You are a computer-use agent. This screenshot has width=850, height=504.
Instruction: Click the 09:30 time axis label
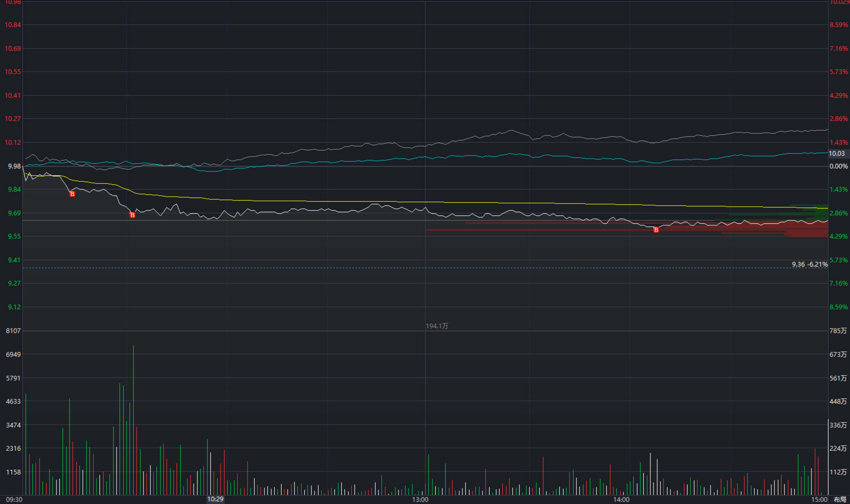point(14,499)
